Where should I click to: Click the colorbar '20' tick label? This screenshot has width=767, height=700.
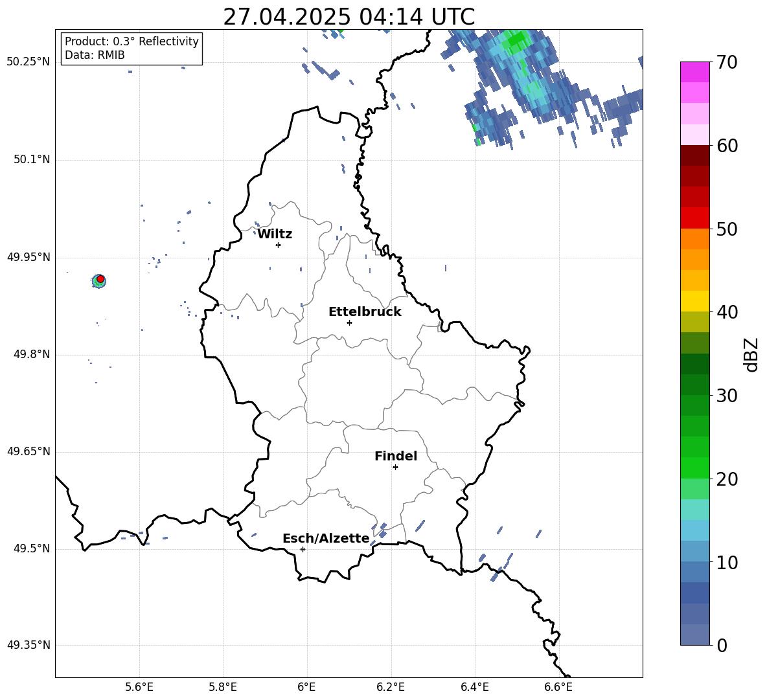pyautogui.click(x=727, y=479)
